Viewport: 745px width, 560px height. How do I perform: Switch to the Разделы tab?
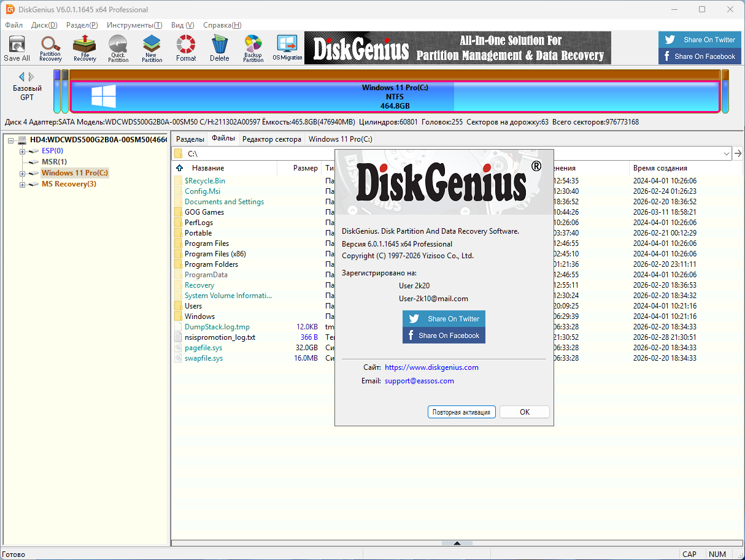click(x=190, y=139)
